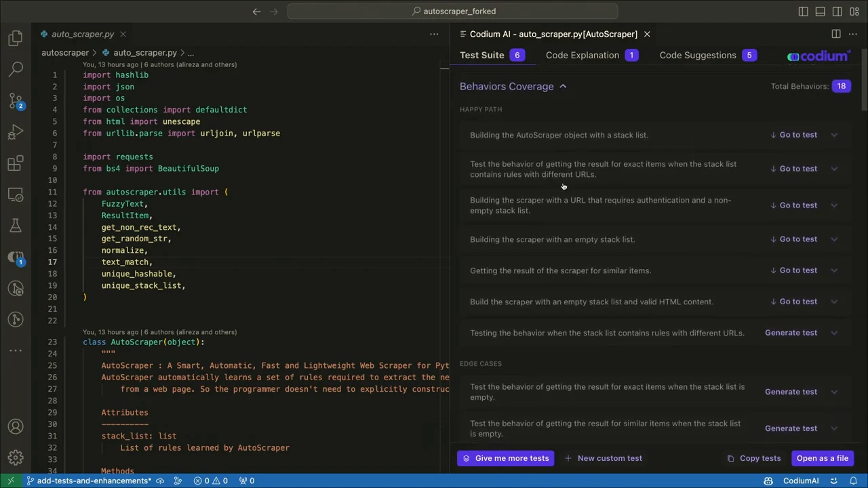Click the Total Behaviors 18 badge
The height and width of the screenshot is (488, 868).
pyautogui.click(x=841, y=86)
